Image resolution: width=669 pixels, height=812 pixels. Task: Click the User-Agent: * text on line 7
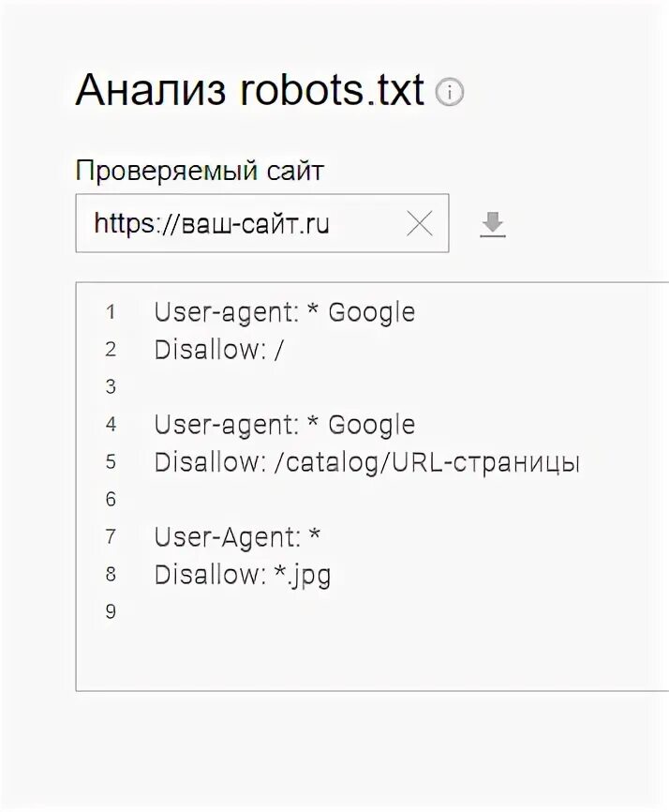click(237, 537)
